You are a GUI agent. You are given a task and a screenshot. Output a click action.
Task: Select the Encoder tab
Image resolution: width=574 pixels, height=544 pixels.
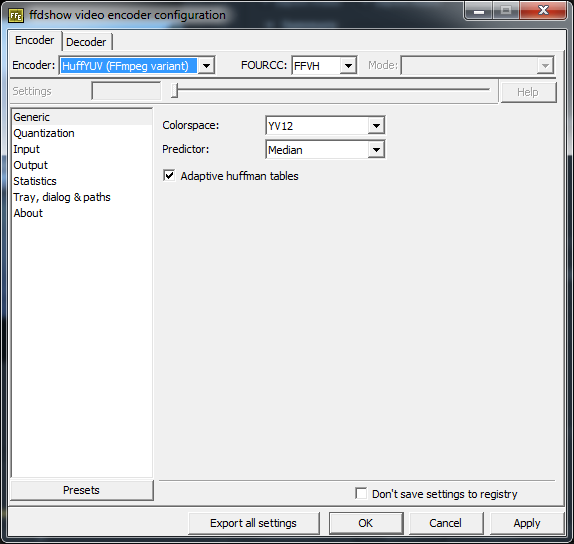[x=34, y=40]
